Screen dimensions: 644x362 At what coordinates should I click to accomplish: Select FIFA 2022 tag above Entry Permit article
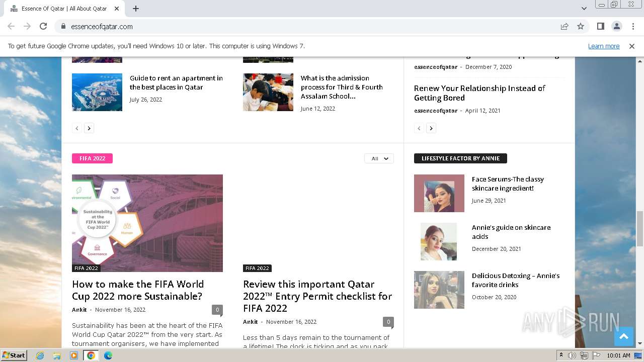click(x=257, y=268)
